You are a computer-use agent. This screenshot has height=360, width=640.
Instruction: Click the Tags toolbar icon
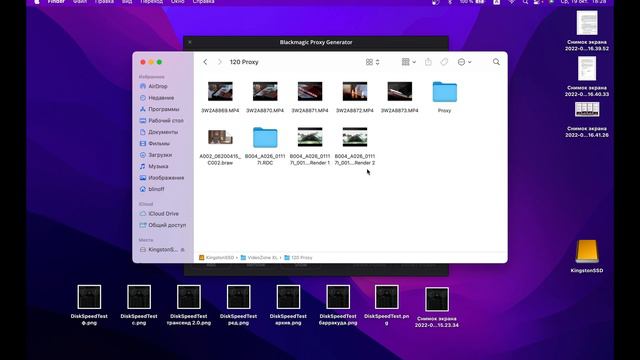click(x=444, y=62)
